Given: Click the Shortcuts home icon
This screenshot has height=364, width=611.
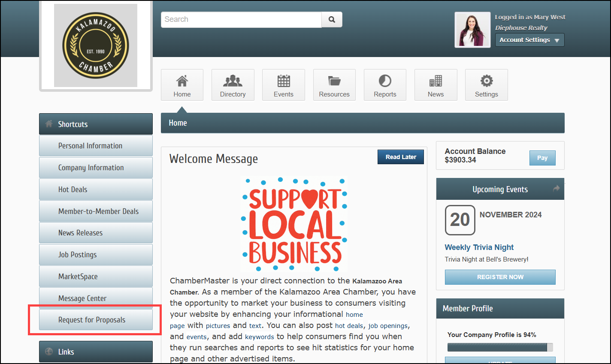Looking at the screenshot, I should pos(49,124).
